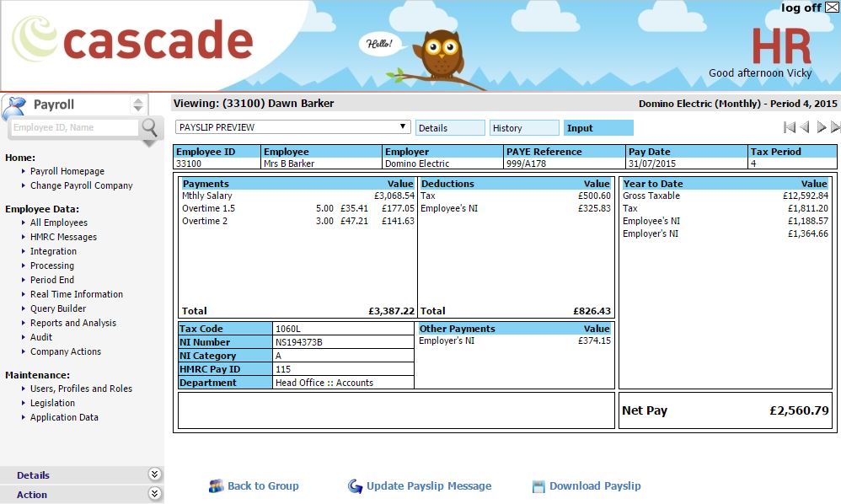The height and width of the screenshot is (504, 841).
Task: Click Payments Total £3,387.22
Action: [x=391, y=311]
